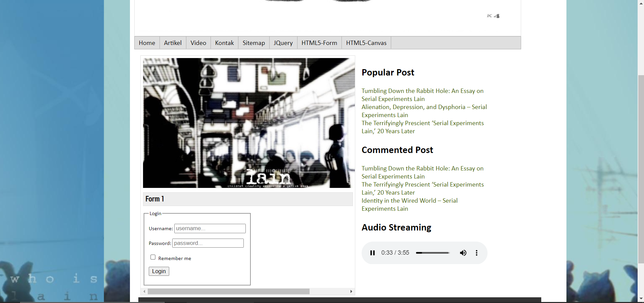Open the HTML5-Canvas menu item
644x303 pixels.
coord(366,43)
